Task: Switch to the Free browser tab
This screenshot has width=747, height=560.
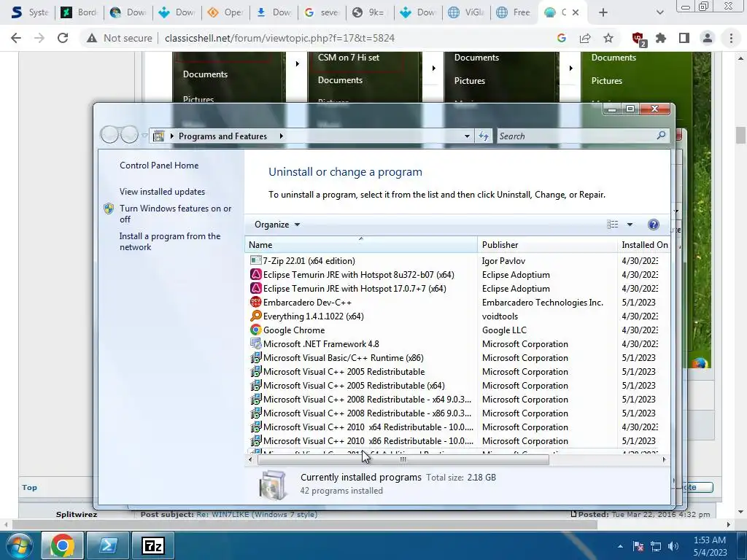Action: [513, 12]
